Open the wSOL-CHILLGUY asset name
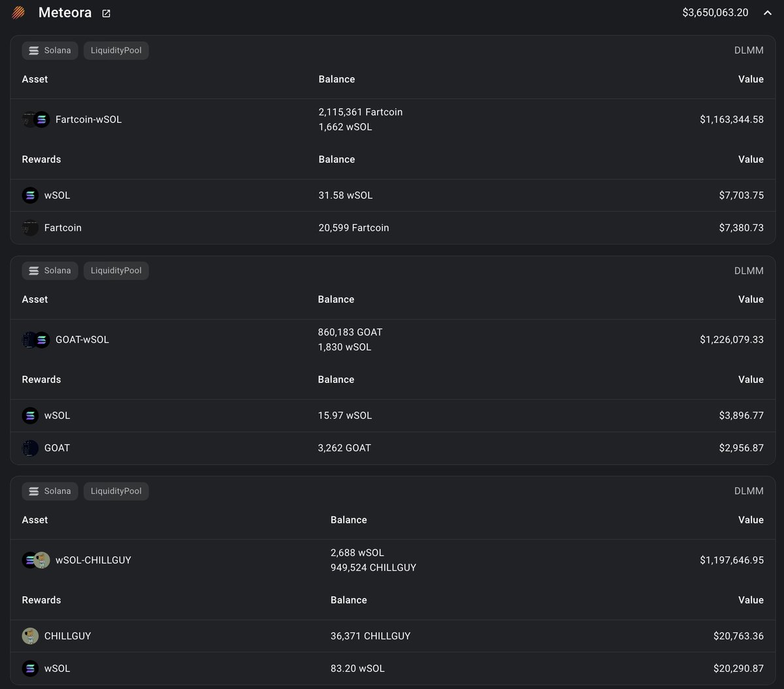The image size is (784, 689). coord(93,560)
